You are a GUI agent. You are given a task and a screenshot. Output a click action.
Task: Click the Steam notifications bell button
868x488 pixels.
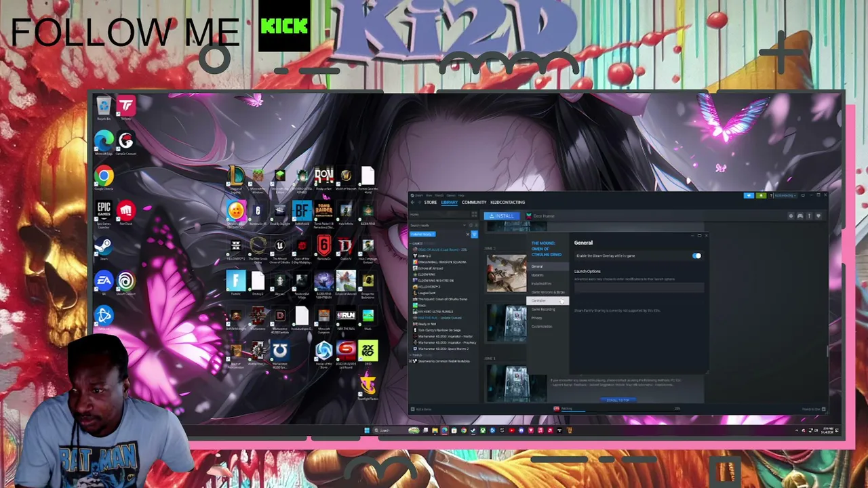[x=761, y=195]
